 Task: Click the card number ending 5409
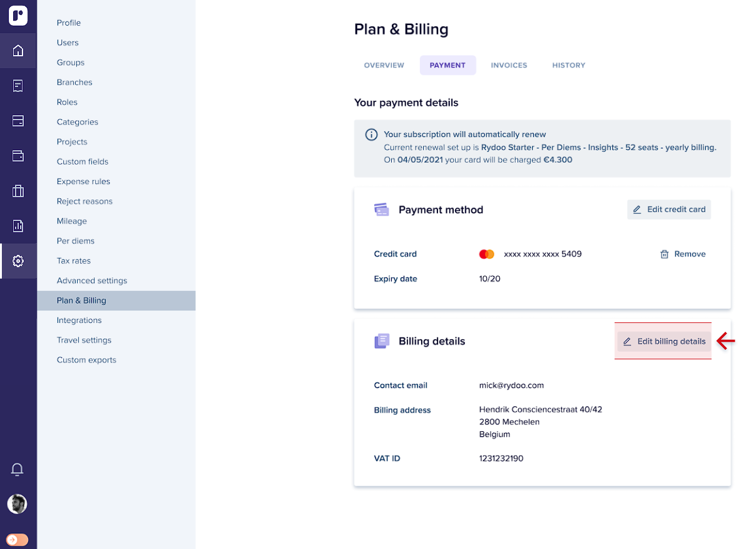tap(543, 254)
